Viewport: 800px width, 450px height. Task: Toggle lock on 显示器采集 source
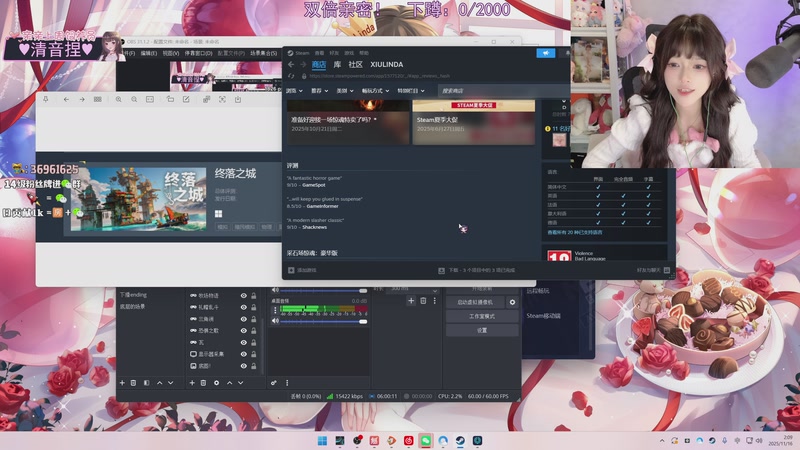[x=253, y=354]
